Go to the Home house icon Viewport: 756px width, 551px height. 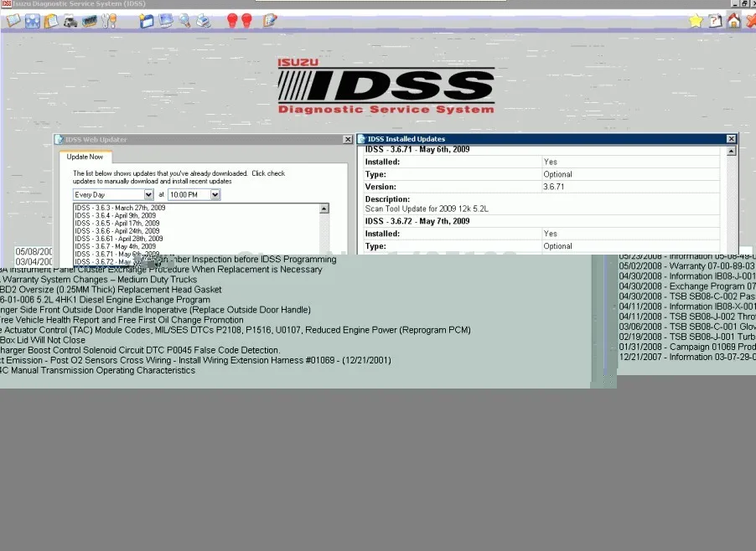(734, 21)
